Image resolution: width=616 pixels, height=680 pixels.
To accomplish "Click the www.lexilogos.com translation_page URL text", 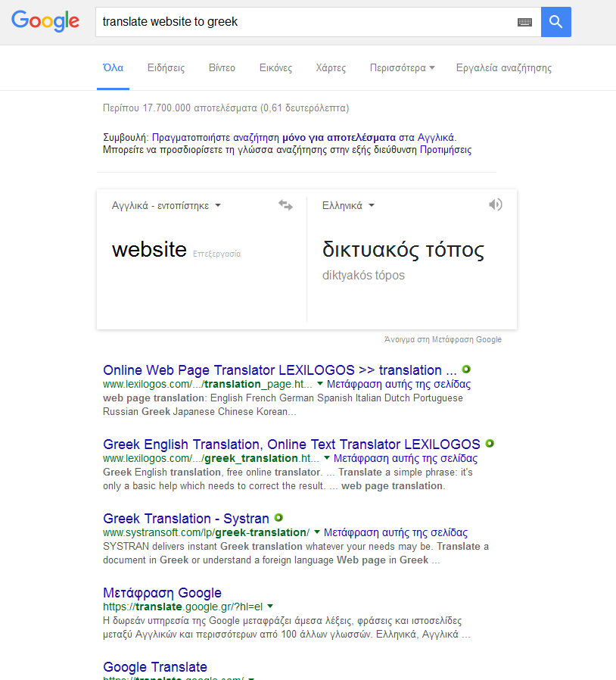I will [207, 384].
